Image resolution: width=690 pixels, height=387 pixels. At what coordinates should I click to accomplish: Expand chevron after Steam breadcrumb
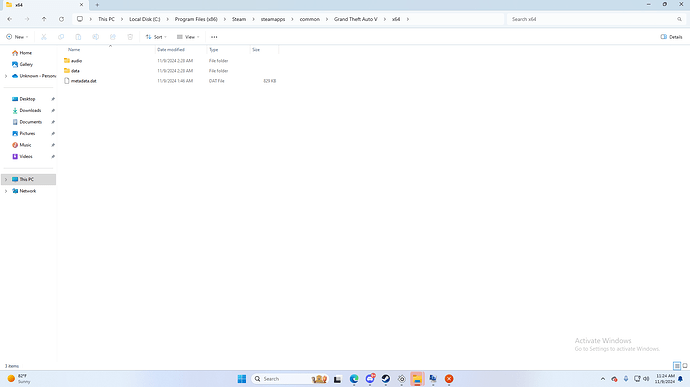tap(253, 19)
